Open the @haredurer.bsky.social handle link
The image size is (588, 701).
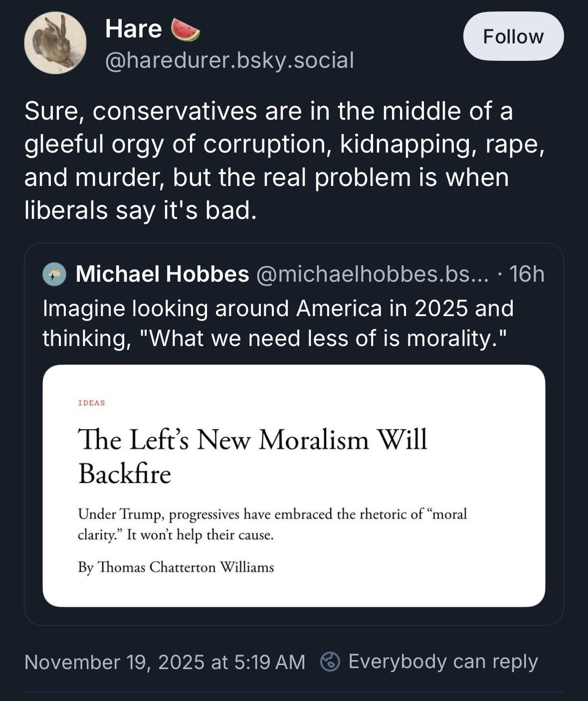pyautogui.click(x=229, y=60)
